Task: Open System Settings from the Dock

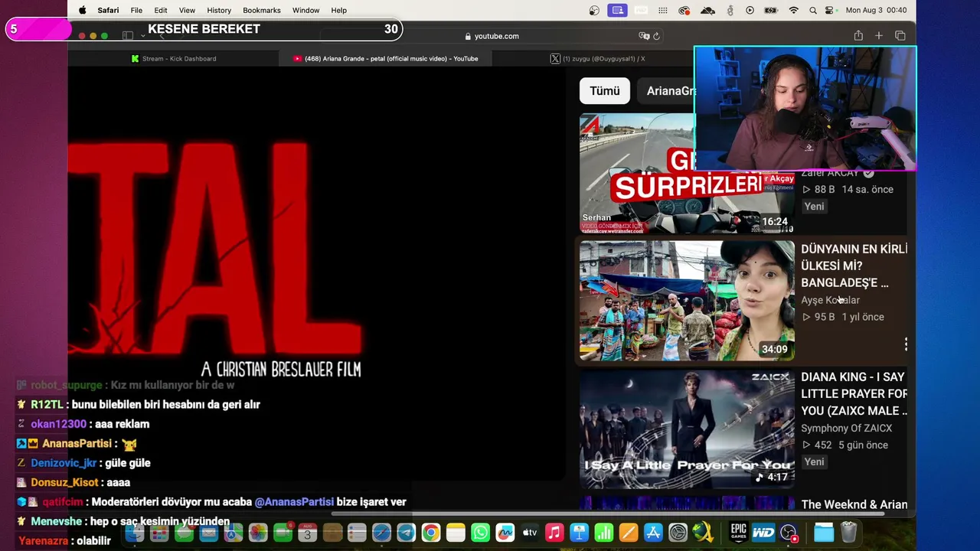Action: coord(678,533)
